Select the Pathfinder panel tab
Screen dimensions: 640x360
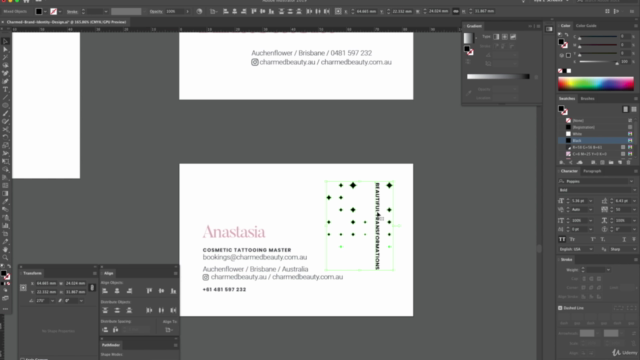pos(111,345)
